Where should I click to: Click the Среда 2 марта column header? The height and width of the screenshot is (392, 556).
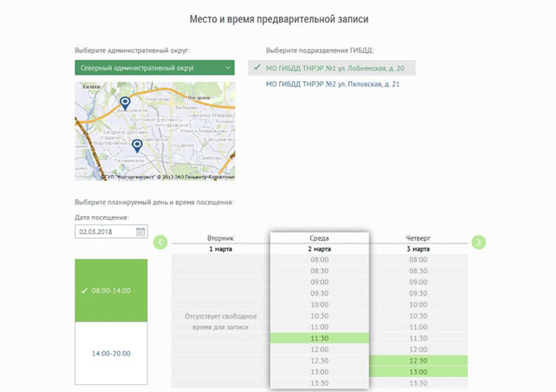point(319,244)
